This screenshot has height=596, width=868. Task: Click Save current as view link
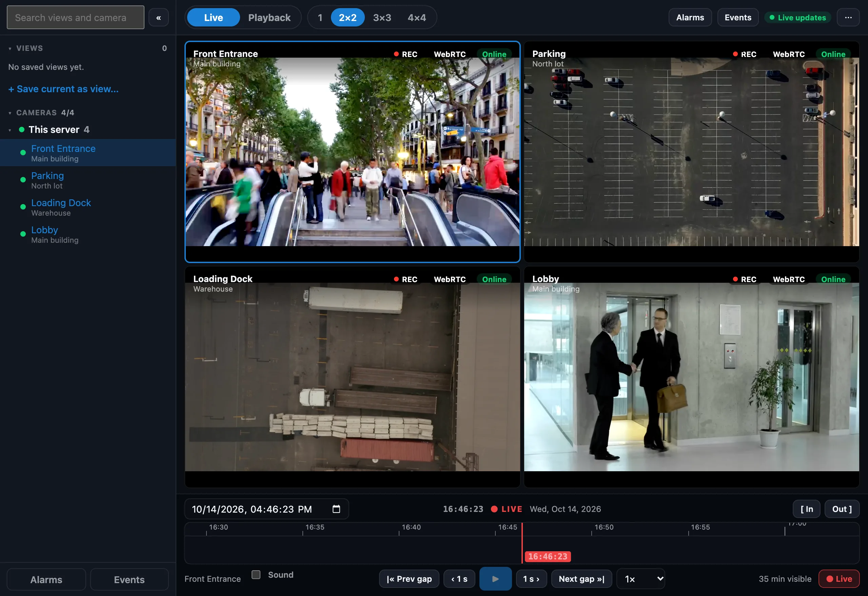[63, 89]
